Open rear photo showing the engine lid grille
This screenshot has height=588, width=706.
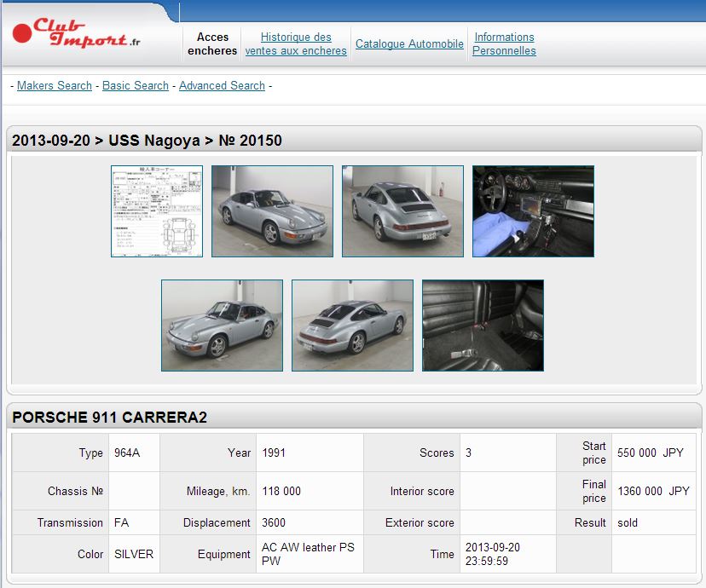352,326
